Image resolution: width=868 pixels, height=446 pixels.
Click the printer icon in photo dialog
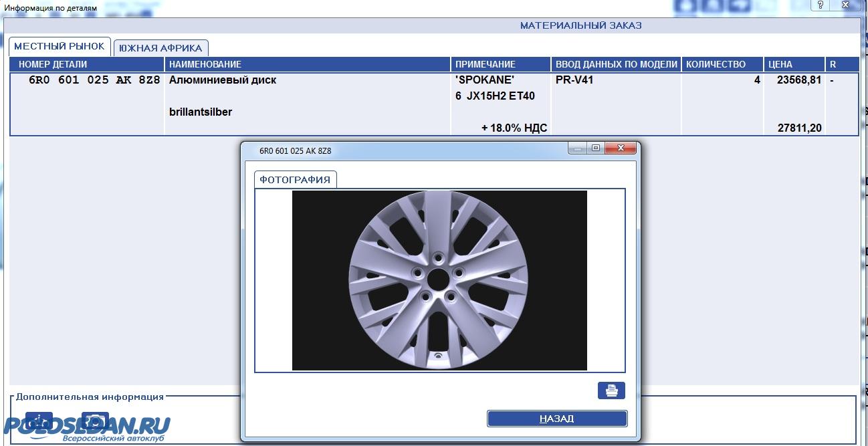tap(611, 391)
